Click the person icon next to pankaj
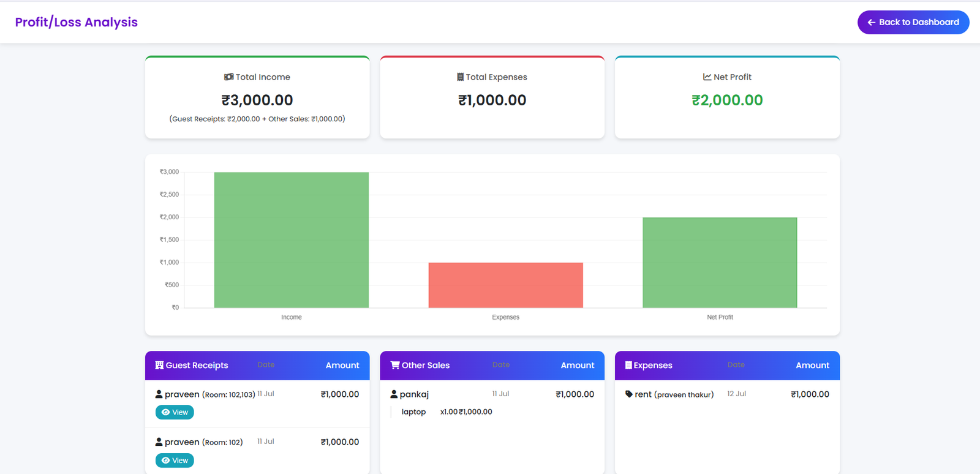Image resolution: width=980 pixels, height=474 pixels. [x=394, y=394]
